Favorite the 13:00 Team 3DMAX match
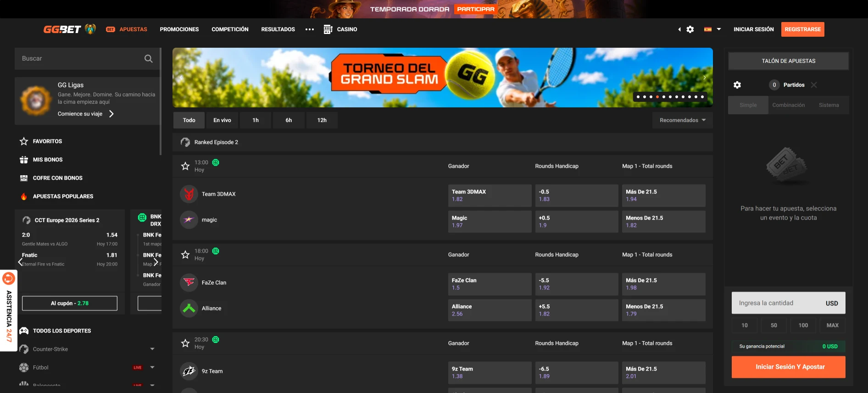Screen dimensions: 868x393 [185, 166]
